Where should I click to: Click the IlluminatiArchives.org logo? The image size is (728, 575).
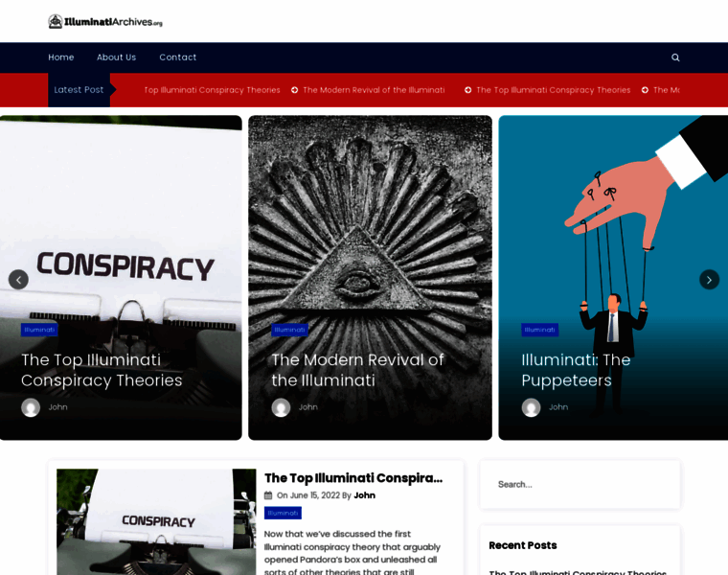105,21
